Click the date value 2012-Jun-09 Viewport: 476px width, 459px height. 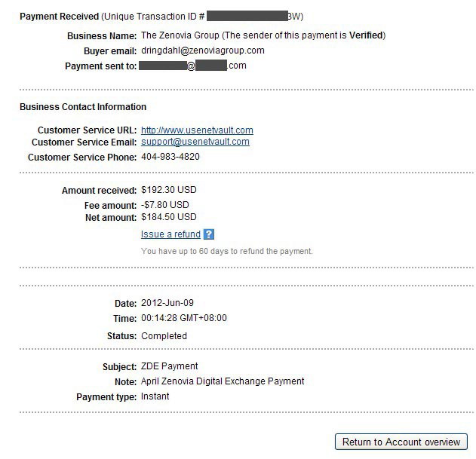point(167,303)
